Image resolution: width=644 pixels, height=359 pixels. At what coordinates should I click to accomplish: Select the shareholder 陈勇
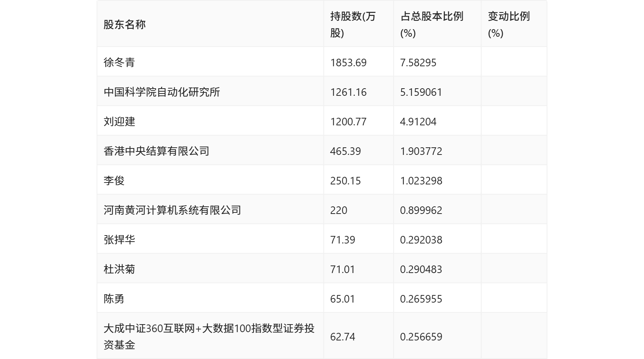114,298
